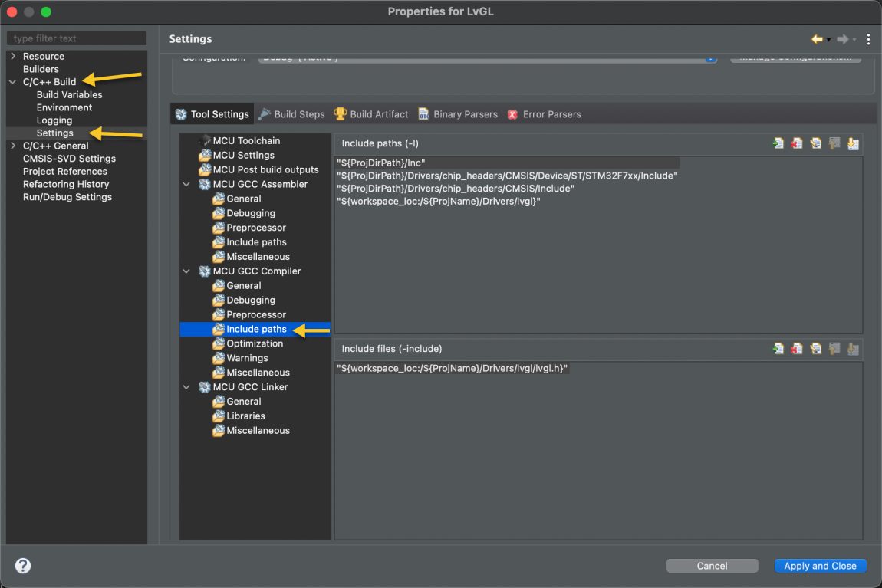Viewport: 882px width, 588px height.
Task: Expand the C/C++ General sidebar section
Action: [x=12, y=146]
